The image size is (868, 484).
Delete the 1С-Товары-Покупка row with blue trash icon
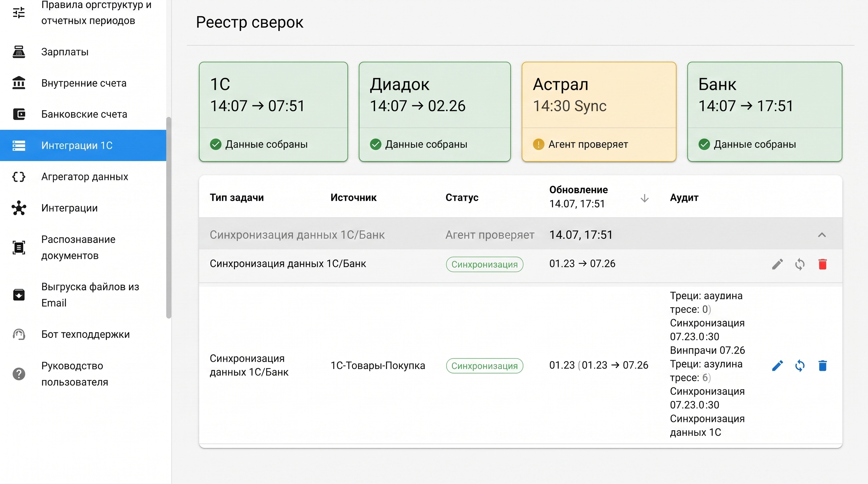(823, 366)
